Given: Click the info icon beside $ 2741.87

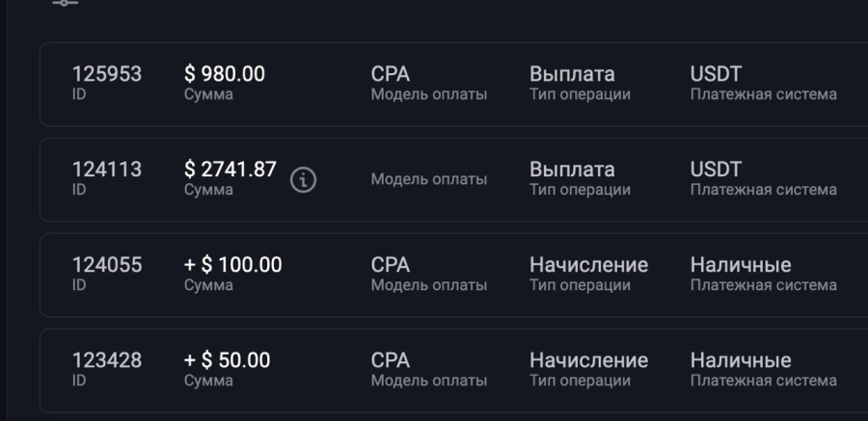Looking at the screenshot, I should coord(304,180).
